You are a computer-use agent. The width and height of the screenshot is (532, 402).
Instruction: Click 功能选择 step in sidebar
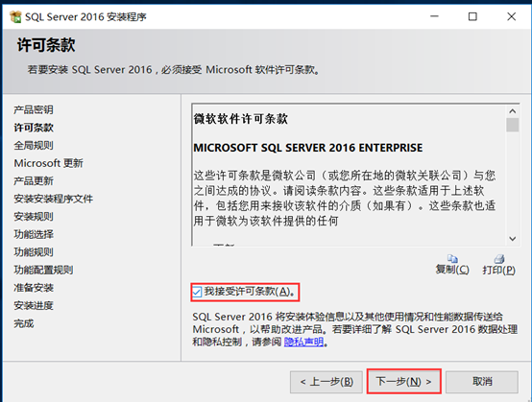coord(34,234)
